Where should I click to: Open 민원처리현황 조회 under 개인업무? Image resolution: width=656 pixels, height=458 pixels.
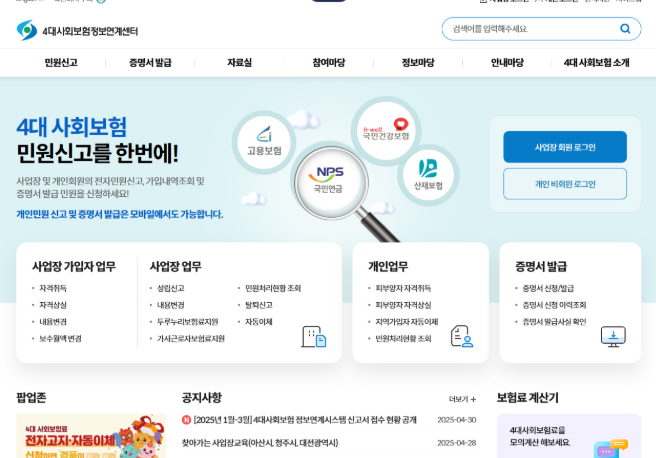point(403,338)
